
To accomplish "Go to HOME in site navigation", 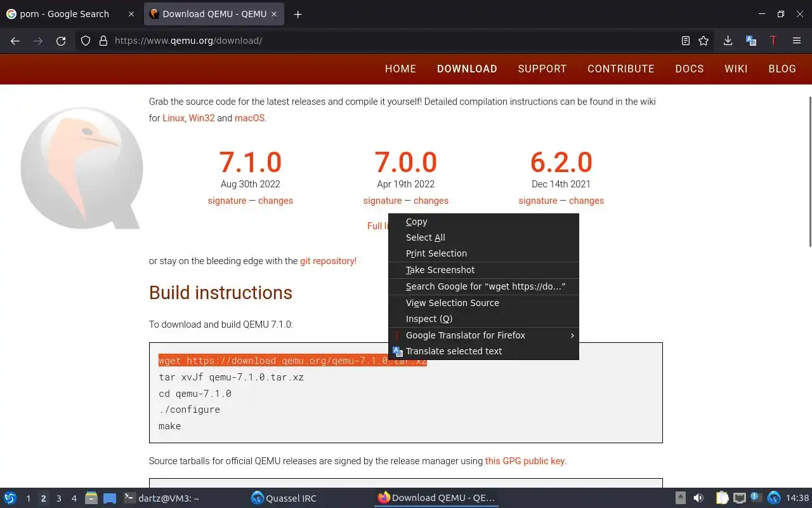I will pos(400,69).
